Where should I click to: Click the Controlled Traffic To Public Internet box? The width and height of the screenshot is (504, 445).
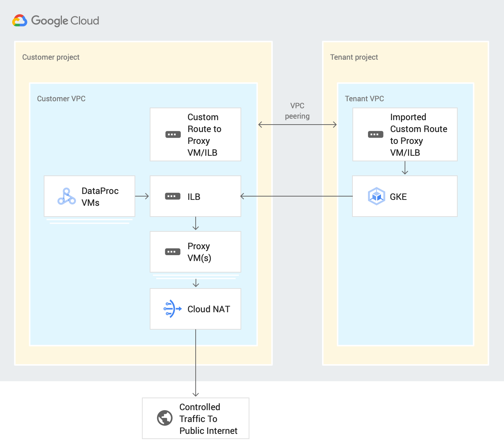pyautogui.click(x=195, y=418)
